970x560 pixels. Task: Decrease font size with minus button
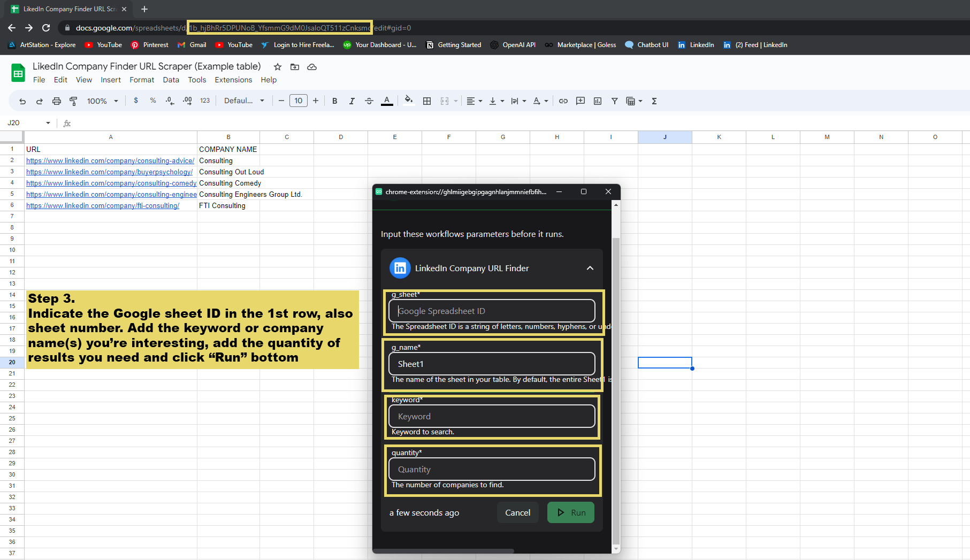[x=281, y=101]
